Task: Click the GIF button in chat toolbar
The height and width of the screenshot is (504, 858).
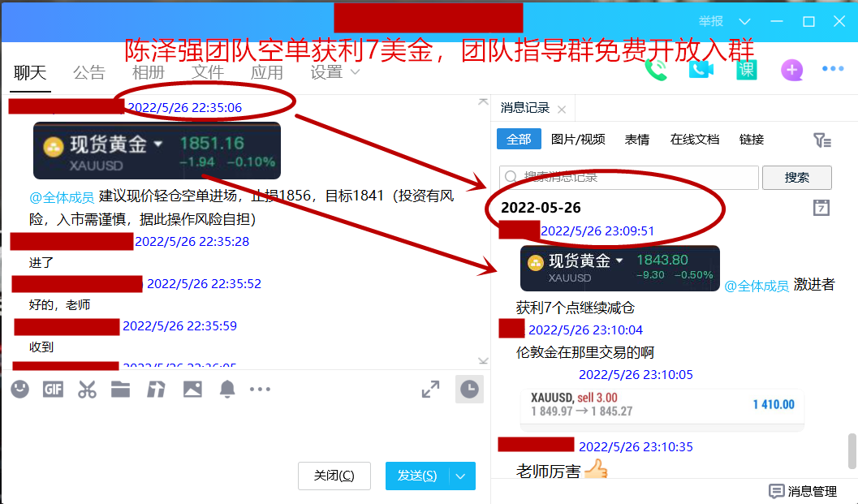Action: [x=53, y=390]
